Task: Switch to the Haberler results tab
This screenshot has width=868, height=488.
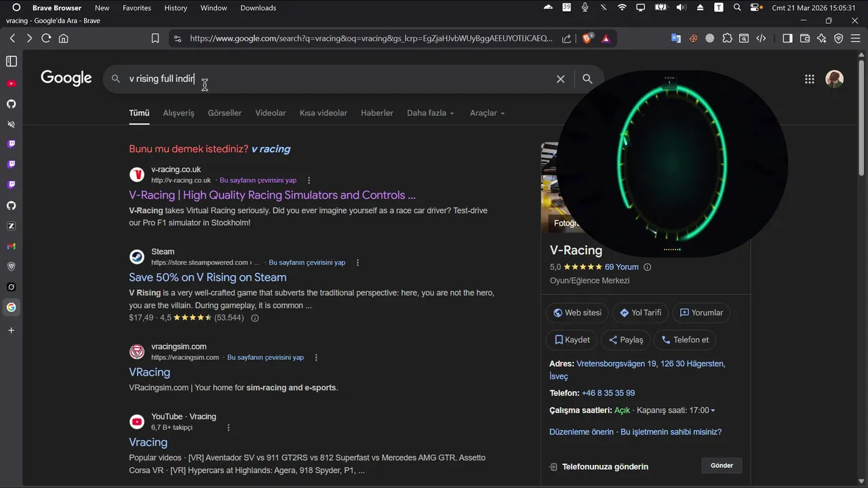Action: pyautogui.click(x=377, y=113)
